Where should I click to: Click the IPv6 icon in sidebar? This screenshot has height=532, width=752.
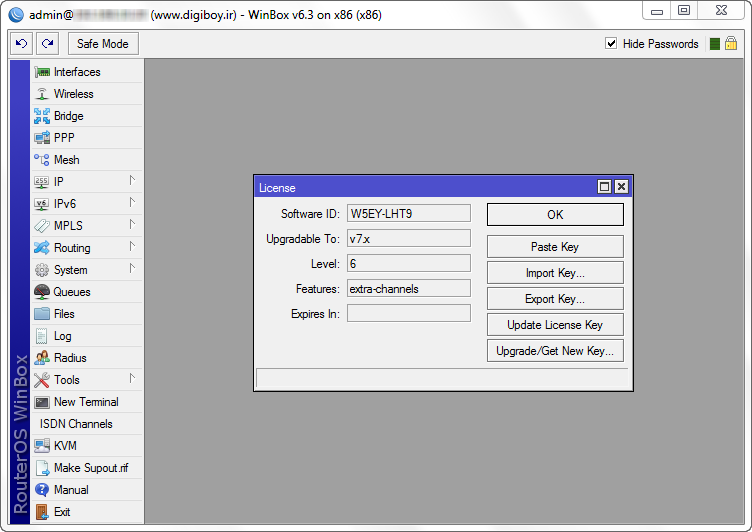click(x=42, y=204)
